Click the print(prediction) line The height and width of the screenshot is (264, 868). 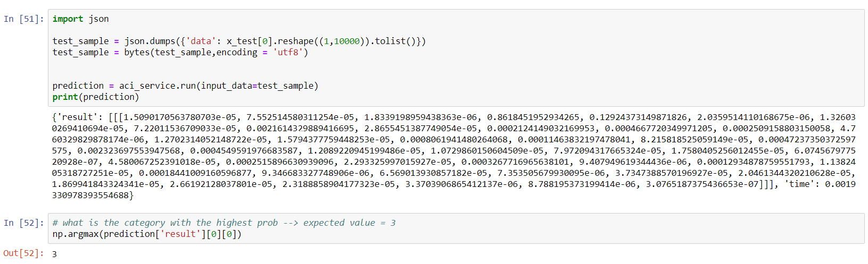pos(96,97)
